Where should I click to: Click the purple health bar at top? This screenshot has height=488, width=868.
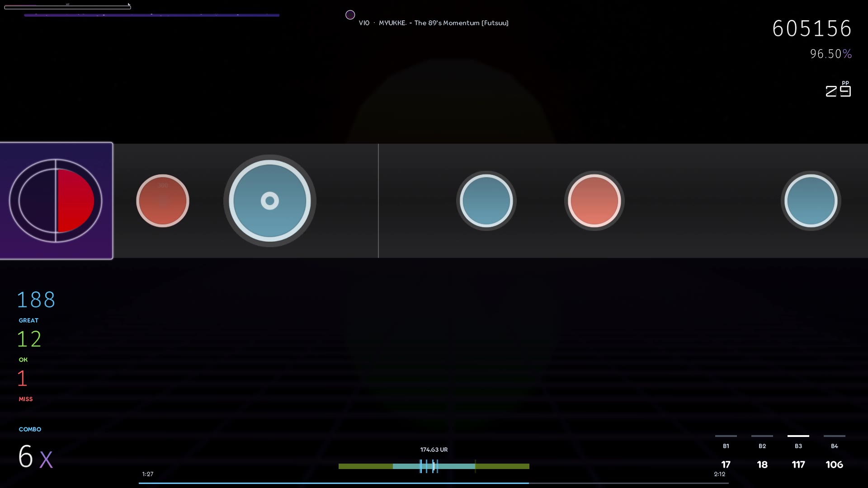151,15
